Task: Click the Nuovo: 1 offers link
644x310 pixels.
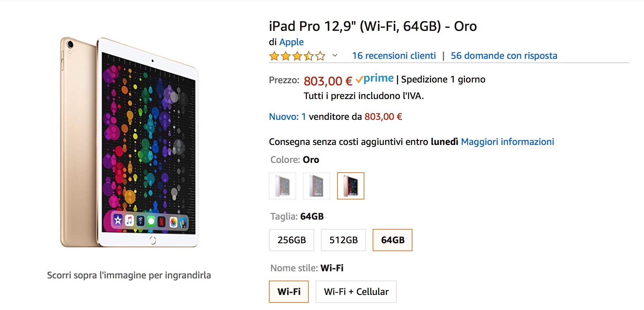Action: coord(287,117)
